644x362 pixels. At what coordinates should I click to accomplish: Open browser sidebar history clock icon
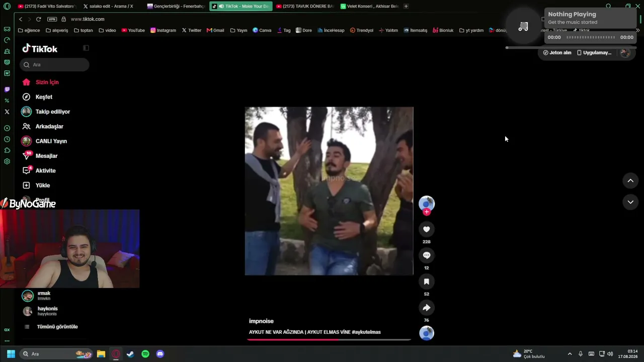7,139
